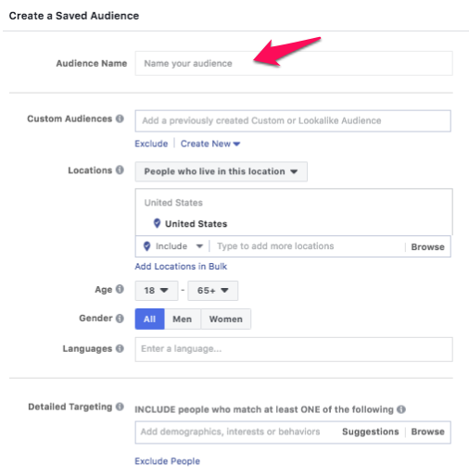
Task: Click info icon after INCLUDE people sentence
Action: (x=401, y=409)
